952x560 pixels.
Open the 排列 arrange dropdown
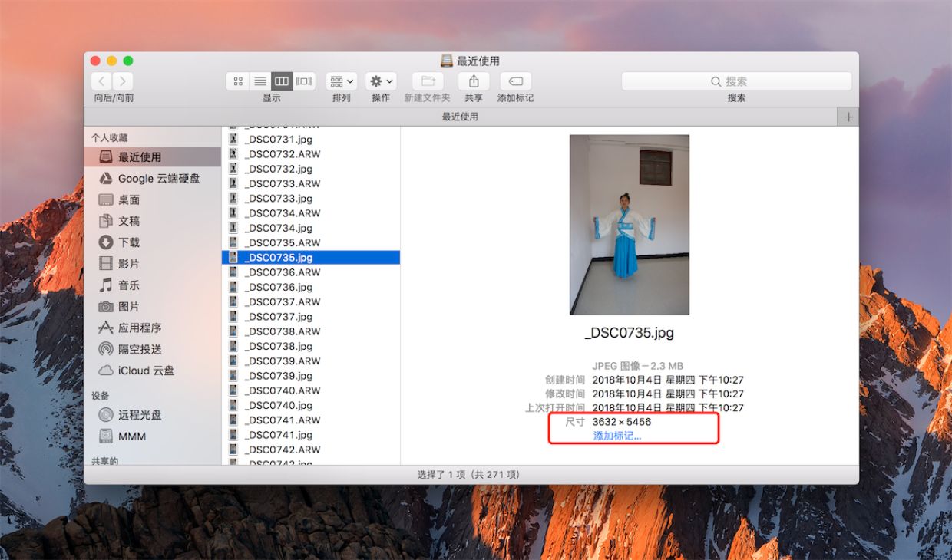tap(342, 81)
